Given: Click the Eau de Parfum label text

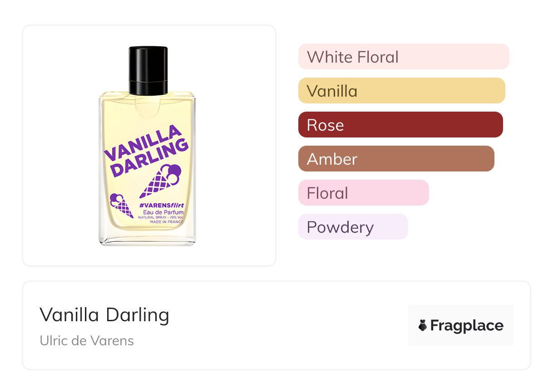Looking at the screenshot, I should [x=163, y=213].
